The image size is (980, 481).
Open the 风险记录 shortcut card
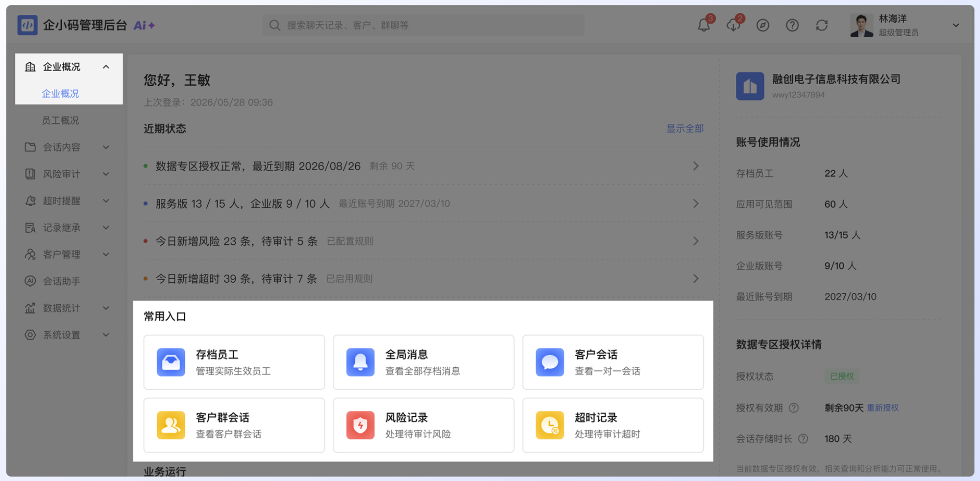click(423, 425)
